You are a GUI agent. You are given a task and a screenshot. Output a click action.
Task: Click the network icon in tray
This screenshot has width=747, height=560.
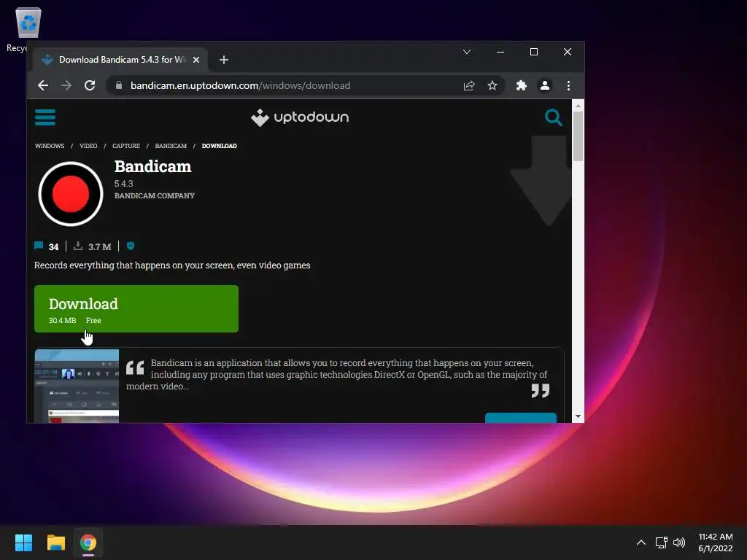click(x=661, y=542)
